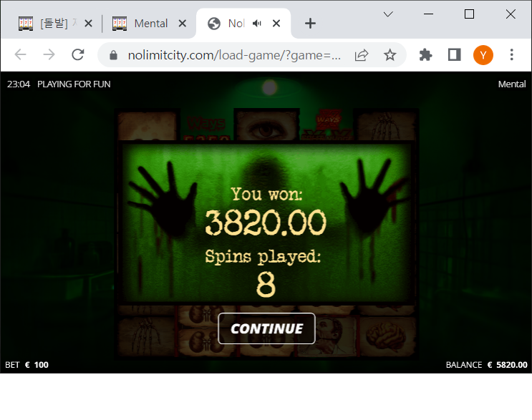Reload the current page
532x420 pixels.
78,54
